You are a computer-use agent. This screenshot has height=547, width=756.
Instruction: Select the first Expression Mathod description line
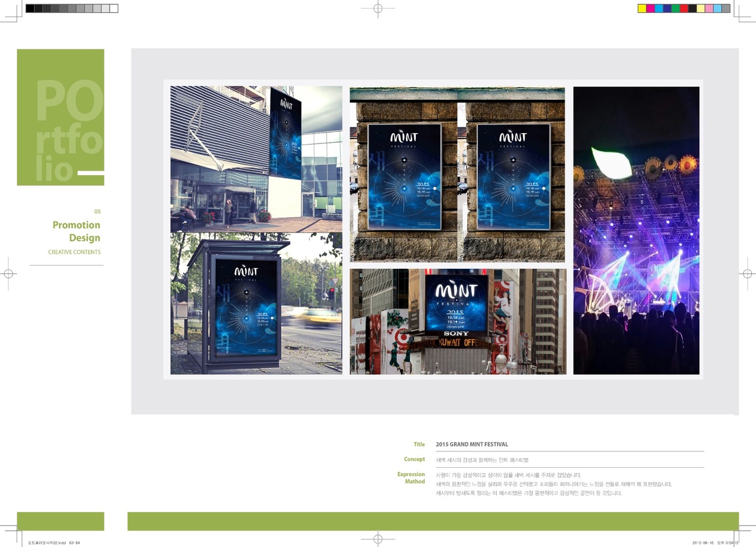[508, 475]
